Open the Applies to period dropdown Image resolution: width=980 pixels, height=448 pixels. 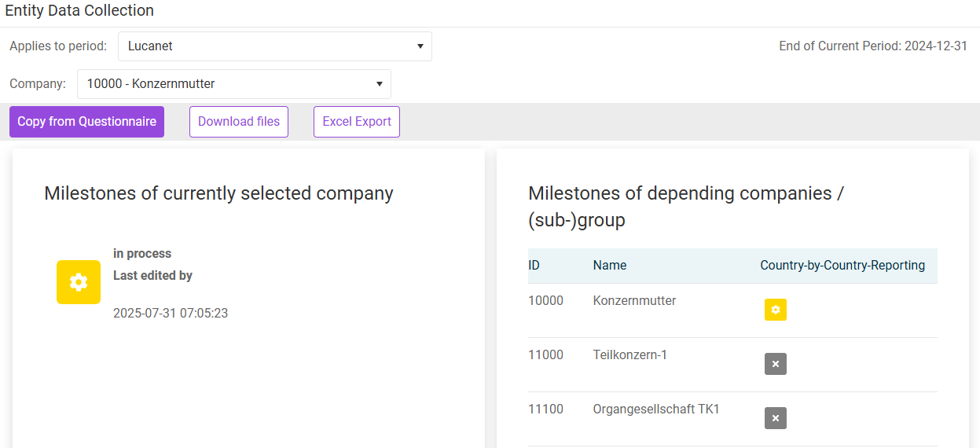[x=275, y=46]
